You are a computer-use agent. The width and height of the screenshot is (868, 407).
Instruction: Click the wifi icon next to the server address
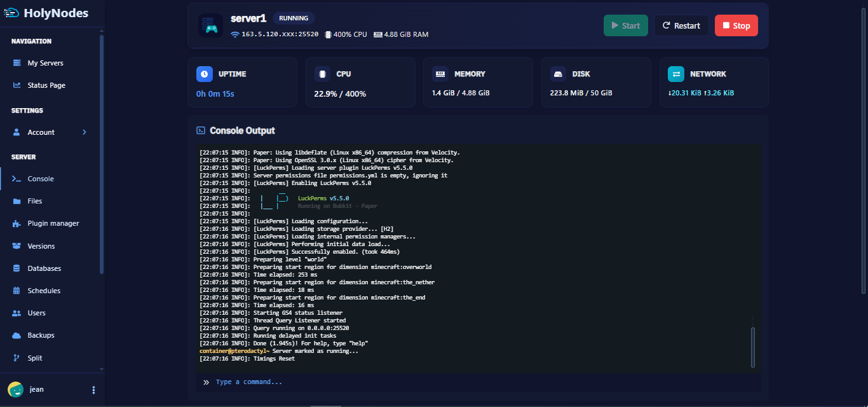pos(235,34)
